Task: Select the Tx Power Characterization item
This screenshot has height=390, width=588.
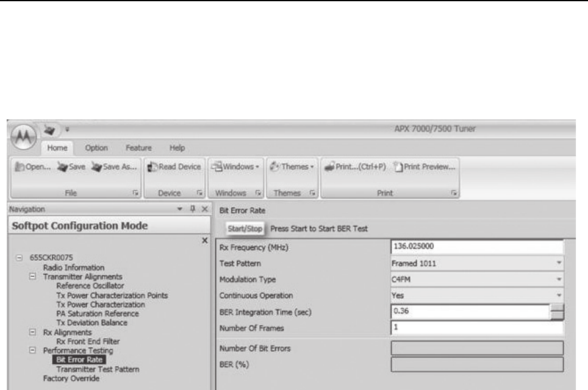Action: (x=101, y=305)
